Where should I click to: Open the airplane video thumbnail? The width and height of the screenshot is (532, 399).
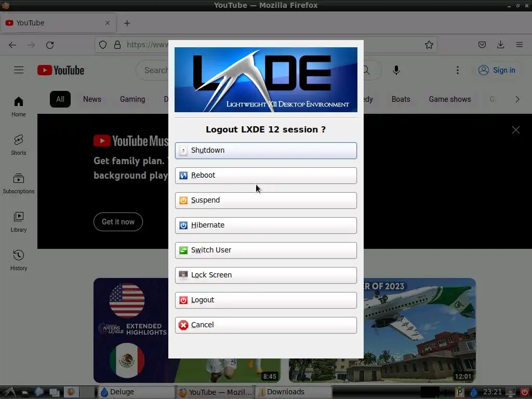[x=420, y=330]
